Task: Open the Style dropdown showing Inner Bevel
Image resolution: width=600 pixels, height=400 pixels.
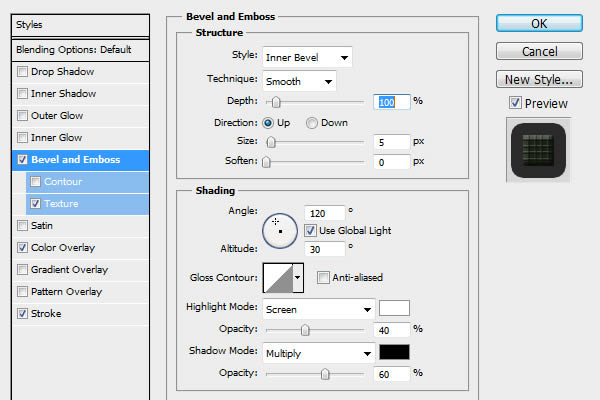Action: click(306, 57)
